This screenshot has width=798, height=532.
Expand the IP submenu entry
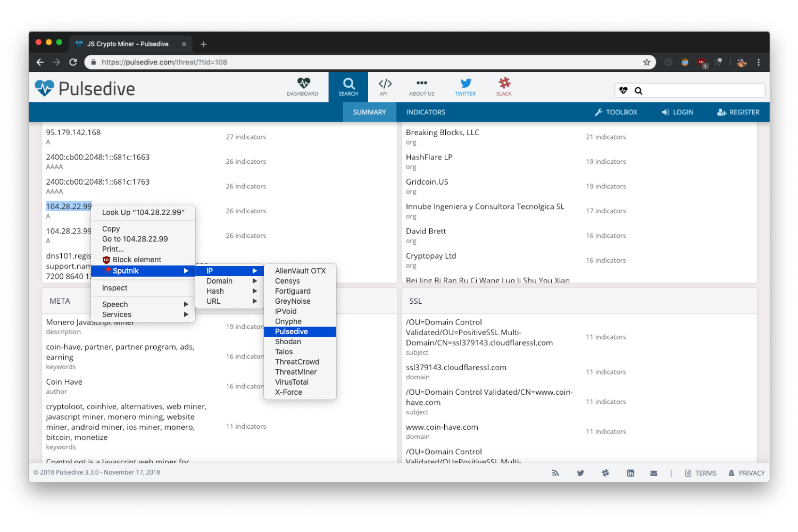(x=229, y=271)
